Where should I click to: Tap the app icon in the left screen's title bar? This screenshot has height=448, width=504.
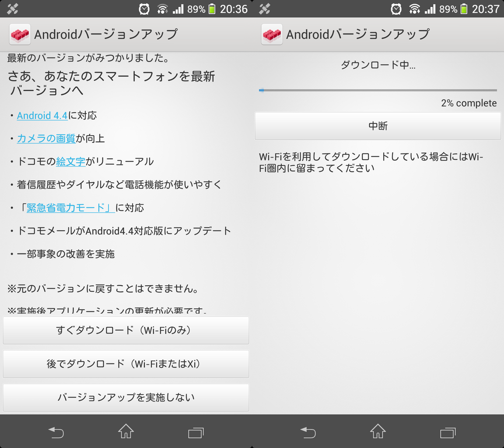coord(20,34)
